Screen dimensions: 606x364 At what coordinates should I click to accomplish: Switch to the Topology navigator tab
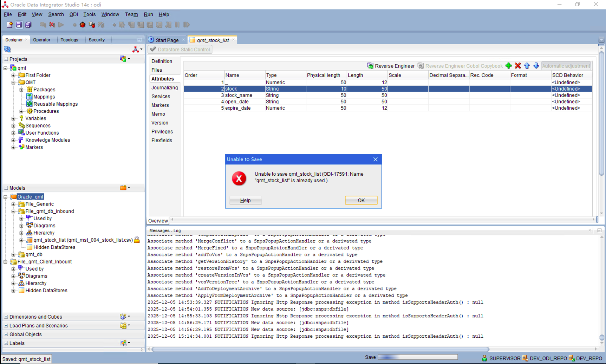click(69, 40)
